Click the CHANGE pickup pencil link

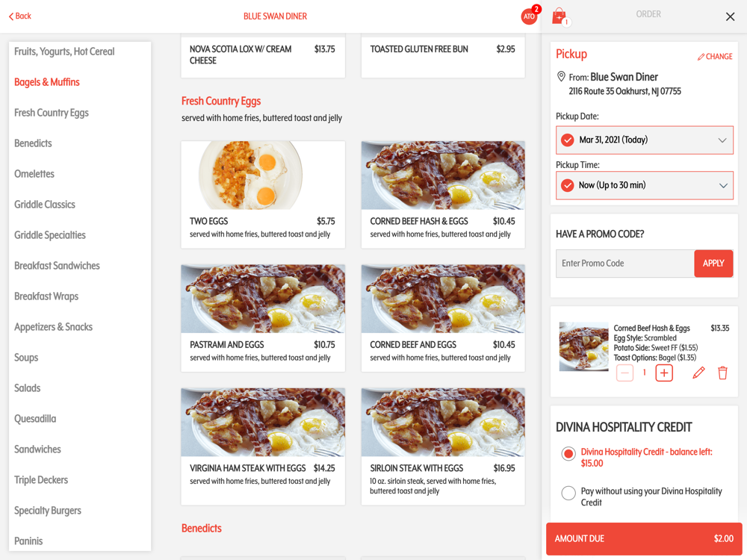pos(715,57)
